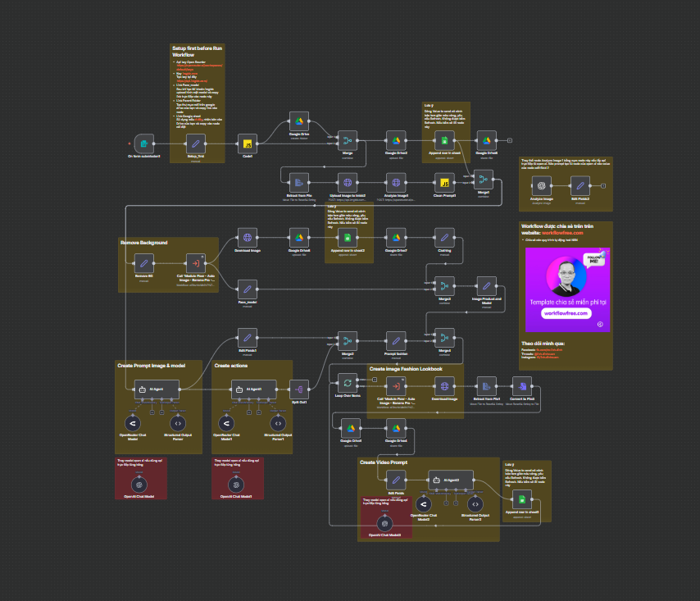The height and width of the screenshot is (601, 700).
Task: Click the Clean Prompt1 code node
Action: pyautogui.click(x=445, y=182)
